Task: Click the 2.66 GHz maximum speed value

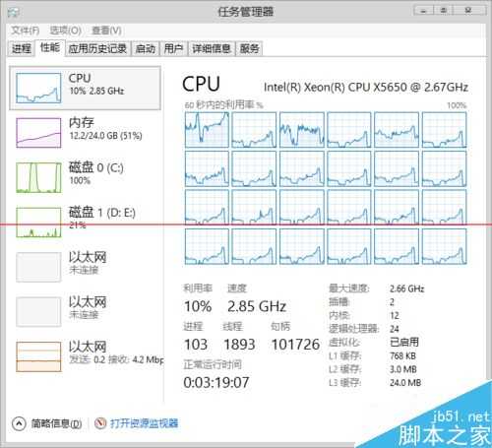Action: click(x=407, y=288)
